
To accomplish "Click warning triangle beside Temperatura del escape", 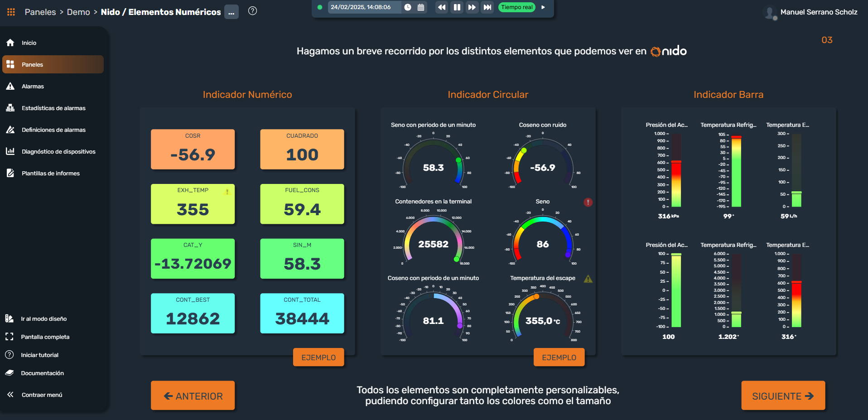I will click(x=588, y=279).
